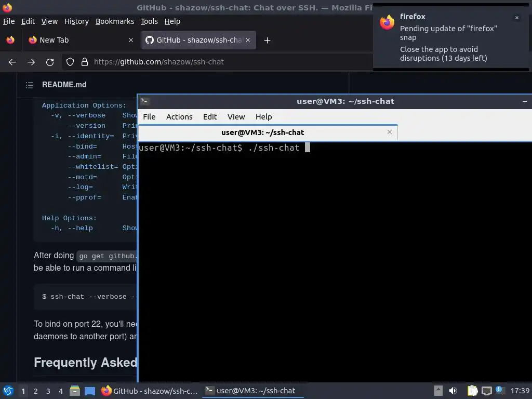Open the removable media tray icon
Viewport: 532px width, 399px height.
pos(438,391)
